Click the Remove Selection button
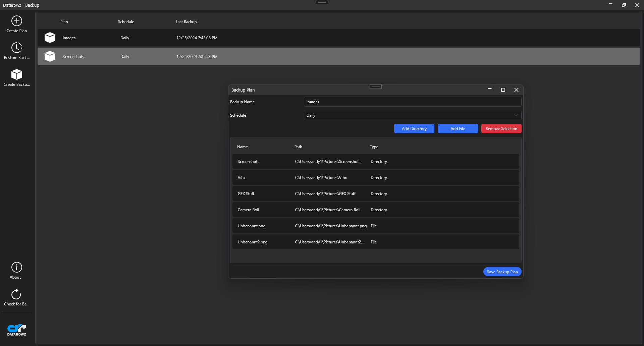This screenshot has width=644, height=346. tap(501, 128)
